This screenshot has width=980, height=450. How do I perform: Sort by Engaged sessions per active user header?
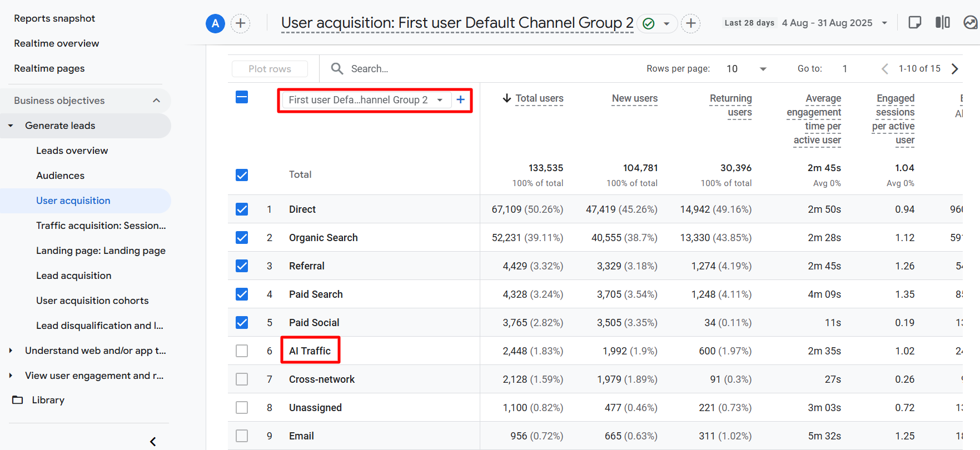893,119
